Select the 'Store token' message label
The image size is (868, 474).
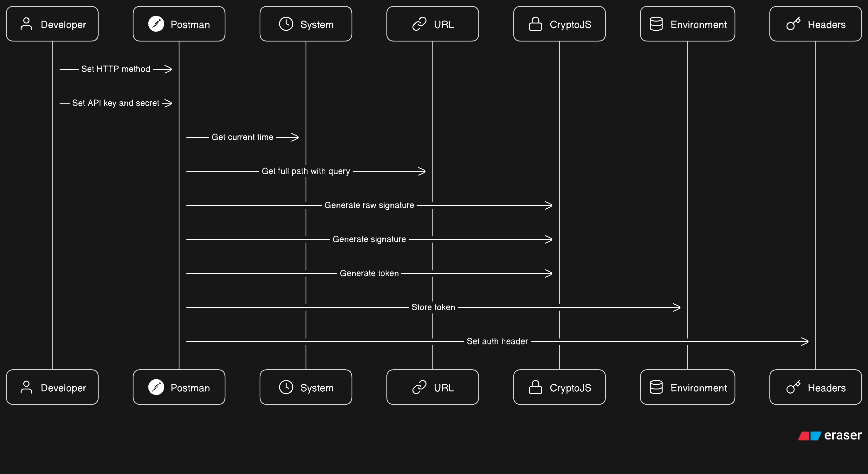point(433,307)
